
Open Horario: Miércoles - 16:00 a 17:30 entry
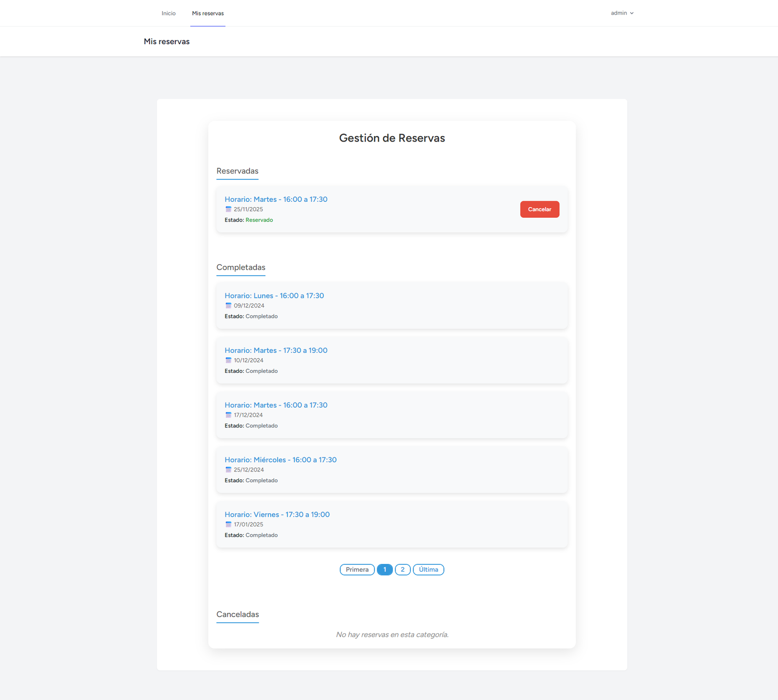click(x=281, y=460)
